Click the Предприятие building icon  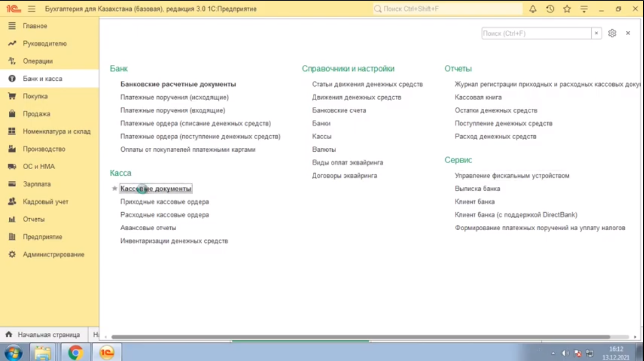[x=12, y=237]
